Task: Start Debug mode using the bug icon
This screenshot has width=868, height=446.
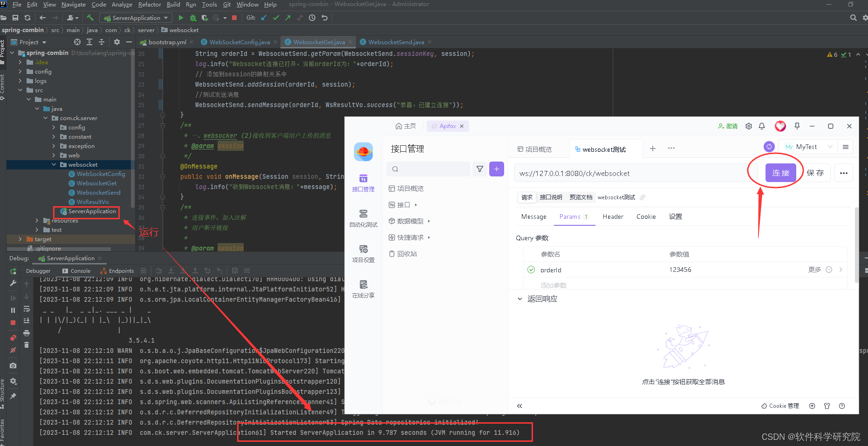Action: tap(192, 18)
